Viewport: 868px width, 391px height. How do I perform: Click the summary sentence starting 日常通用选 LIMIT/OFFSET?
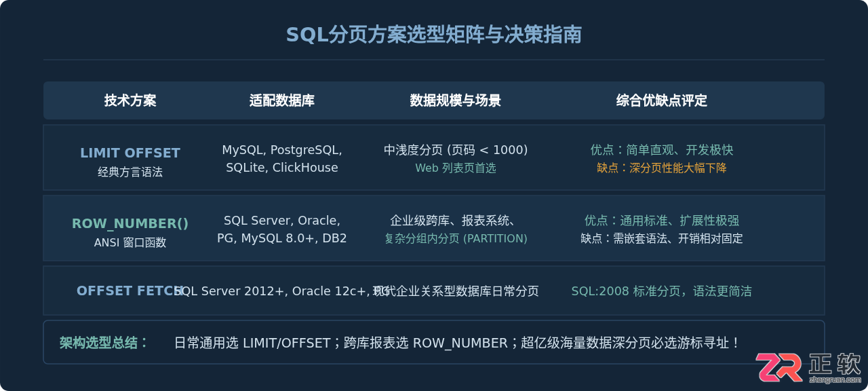[457, 343]
